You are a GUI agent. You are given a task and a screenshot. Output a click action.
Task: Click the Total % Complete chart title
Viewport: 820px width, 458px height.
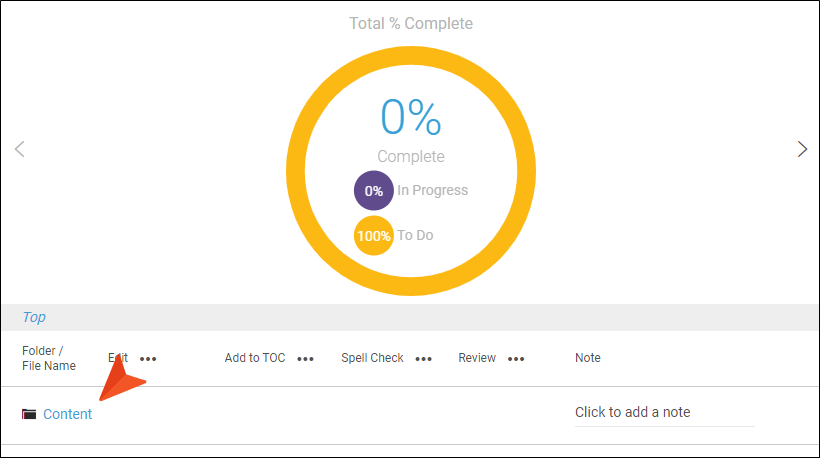tap(411, 24)
